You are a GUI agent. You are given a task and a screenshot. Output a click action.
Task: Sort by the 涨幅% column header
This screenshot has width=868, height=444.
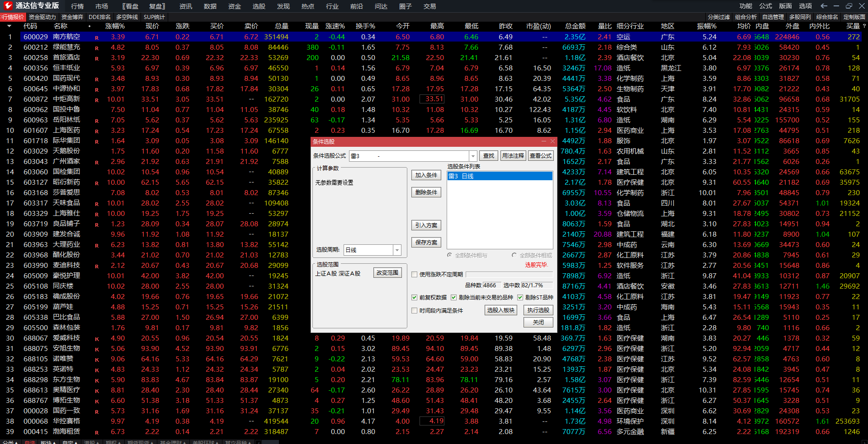click(x=115, y=26)
